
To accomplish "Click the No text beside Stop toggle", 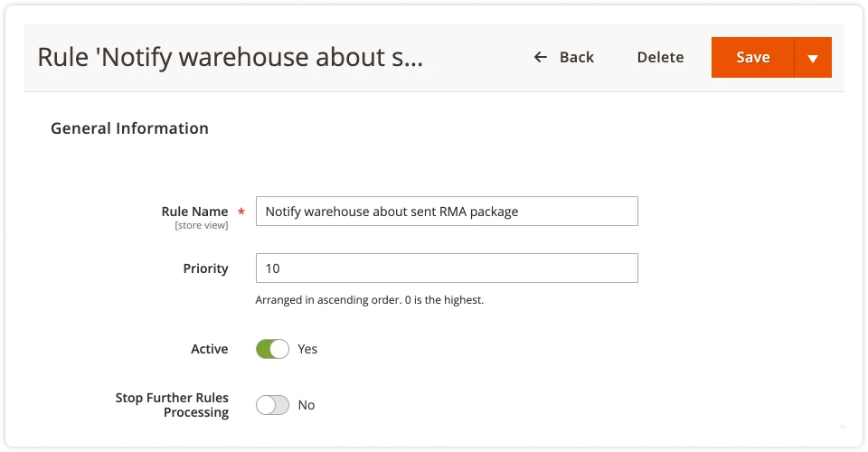I will pyautogui.click(x=307, y=405).
